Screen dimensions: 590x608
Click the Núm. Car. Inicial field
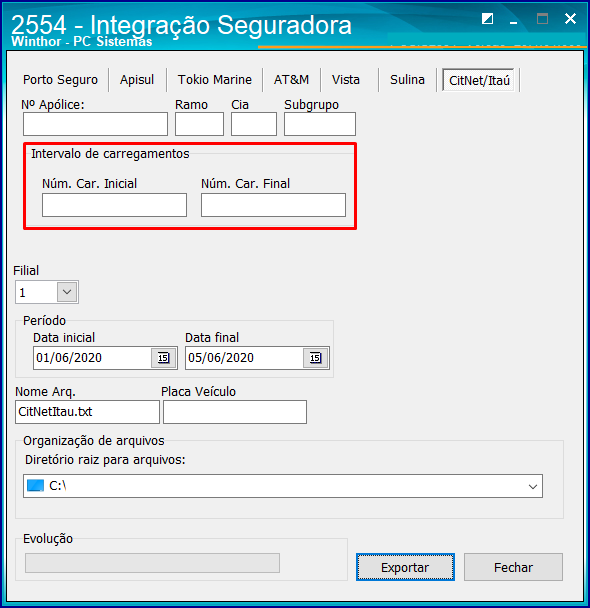(x=114, y=205)
